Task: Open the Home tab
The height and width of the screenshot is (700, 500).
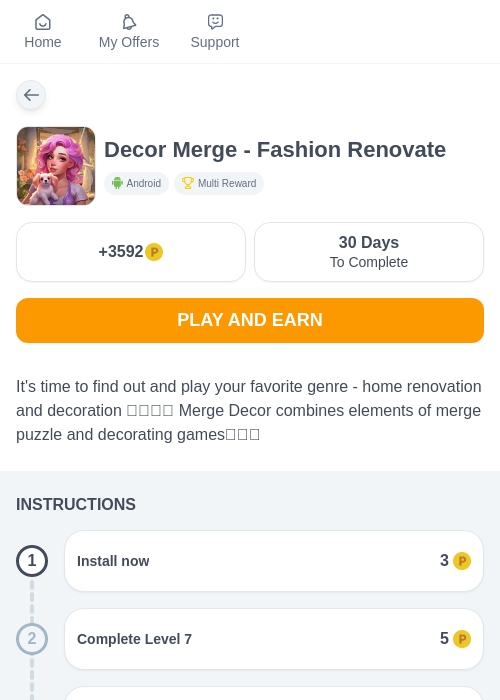Action: click(42, 32)
